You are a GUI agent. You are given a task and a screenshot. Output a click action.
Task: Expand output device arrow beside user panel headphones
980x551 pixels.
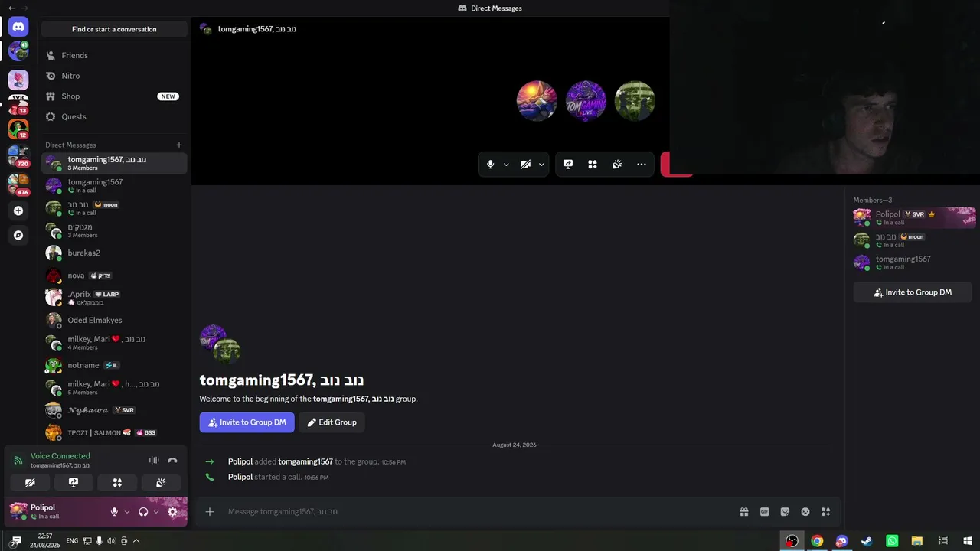click(x=156, y=512)
